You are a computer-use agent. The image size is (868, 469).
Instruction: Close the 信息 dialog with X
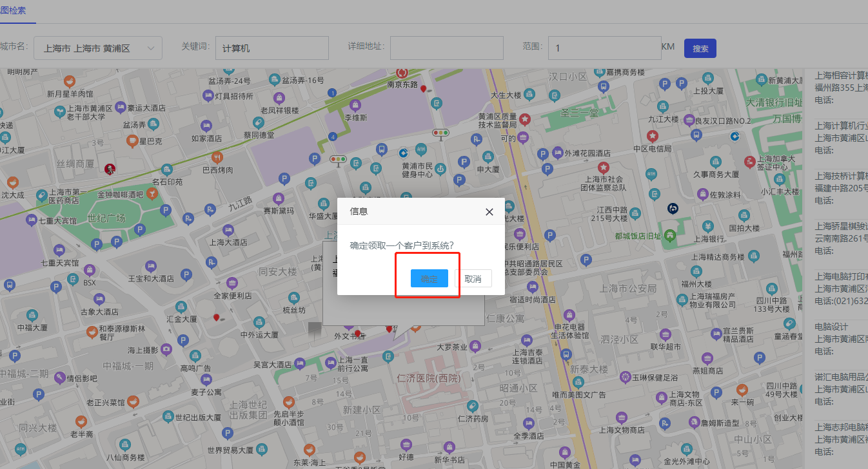coord(489,211)
